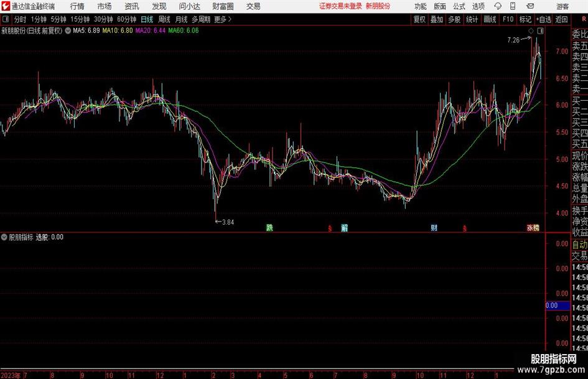
Task: Open the envelope messages icon
Action: (530, 6)
